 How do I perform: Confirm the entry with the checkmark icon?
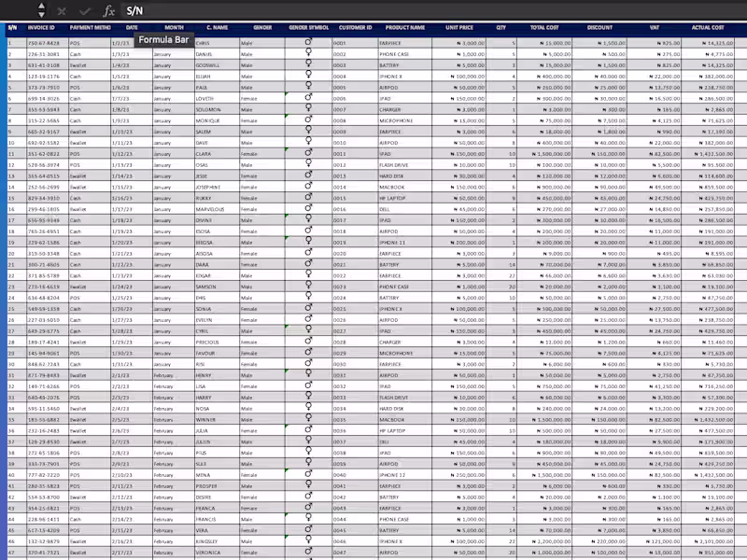[85, 11]
